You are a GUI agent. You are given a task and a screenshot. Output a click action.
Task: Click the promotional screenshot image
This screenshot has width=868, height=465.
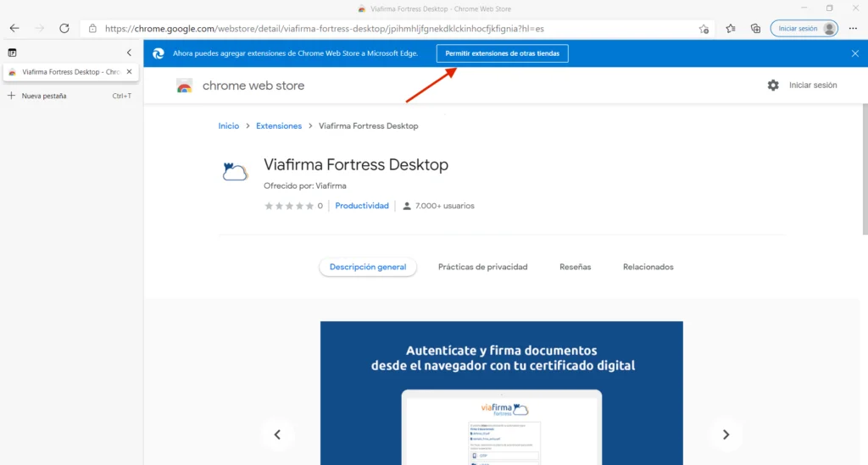click(502, 393)
